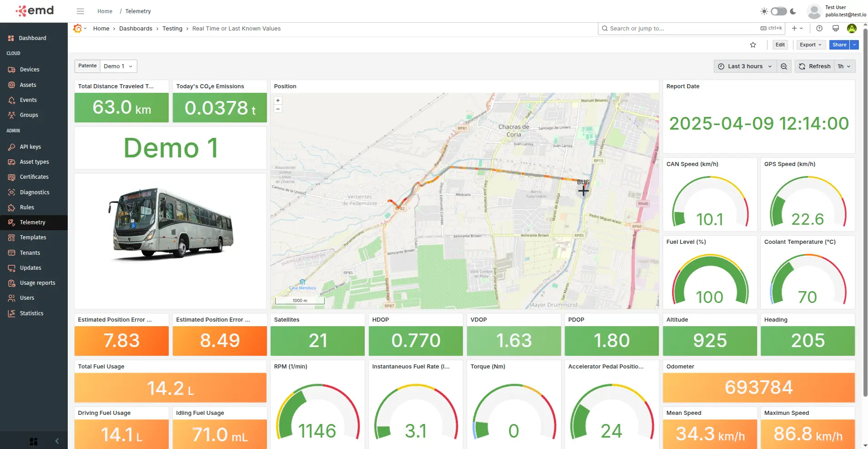Open Devices in the sidebar
Screen dimensions: 868x449
[34, 70]
